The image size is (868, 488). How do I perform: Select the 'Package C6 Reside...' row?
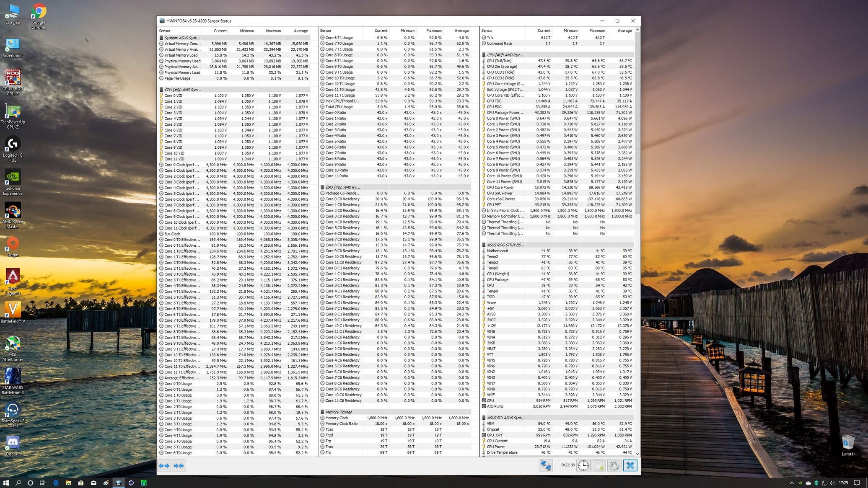395,193
